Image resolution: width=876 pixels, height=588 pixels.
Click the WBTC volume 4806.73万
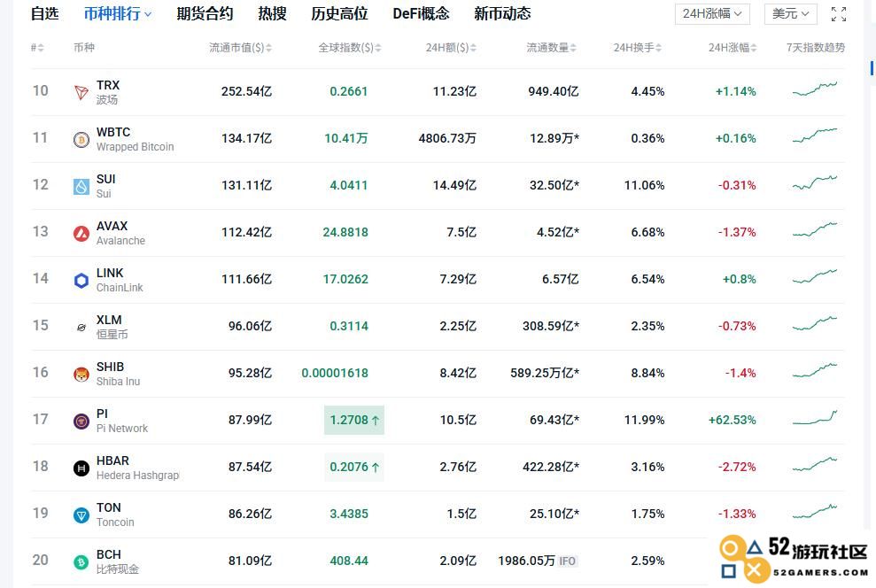tap(447, 138)
